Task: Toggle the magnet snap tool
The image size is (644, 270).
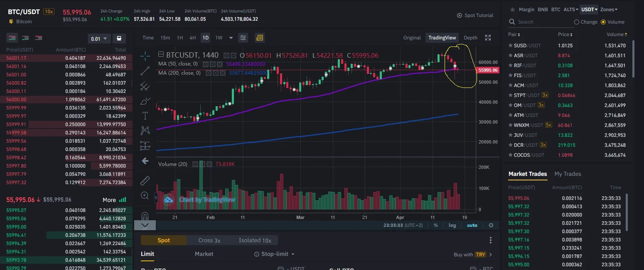Action: point(145,216)
